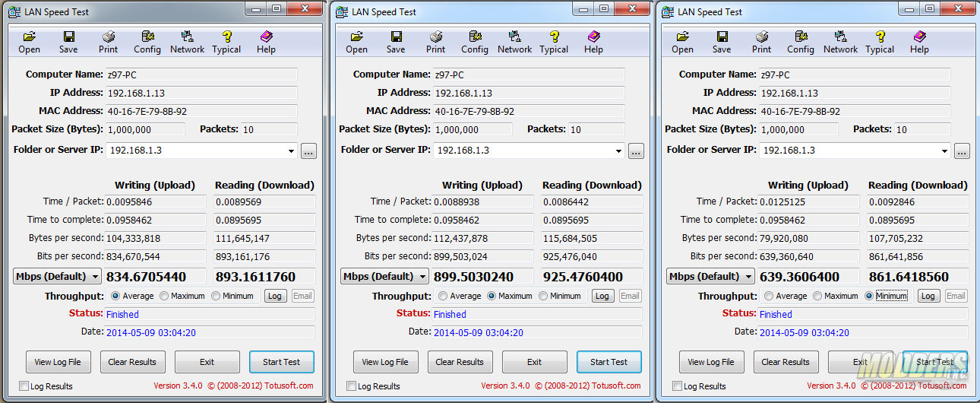
Task: Open Mbps (Default) units dropdown, left window
Action: coord(58,276)
